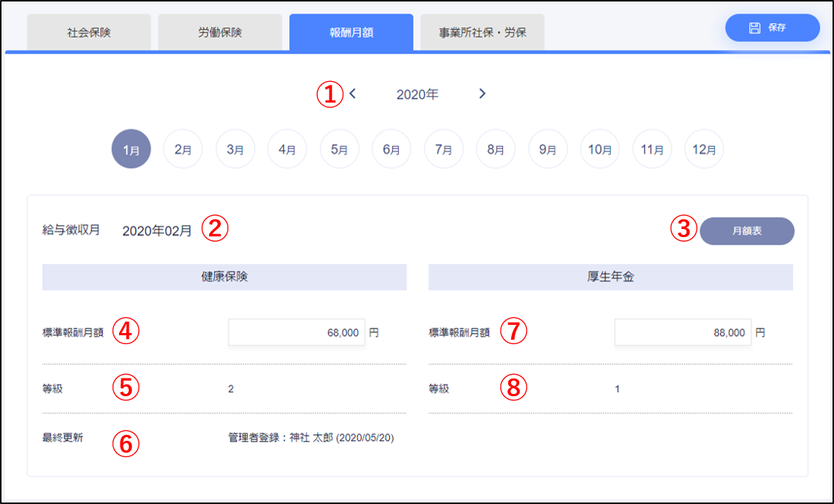Viewport: 834px width, 504px height.
Task: Click the save button with floppy icon
Action: (772, 28)
